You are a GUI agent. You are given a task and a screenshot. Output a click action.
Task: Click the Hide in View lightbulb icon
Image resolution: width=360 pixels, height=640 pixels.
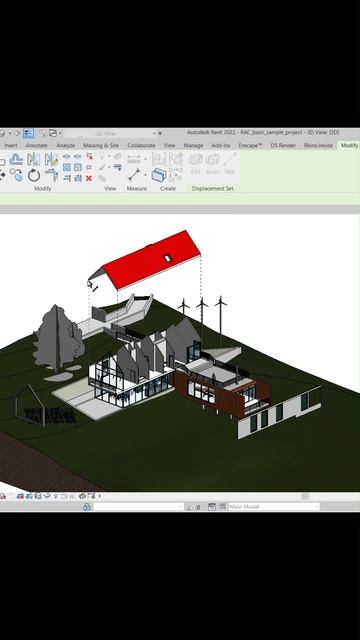(x=102, y=157)
